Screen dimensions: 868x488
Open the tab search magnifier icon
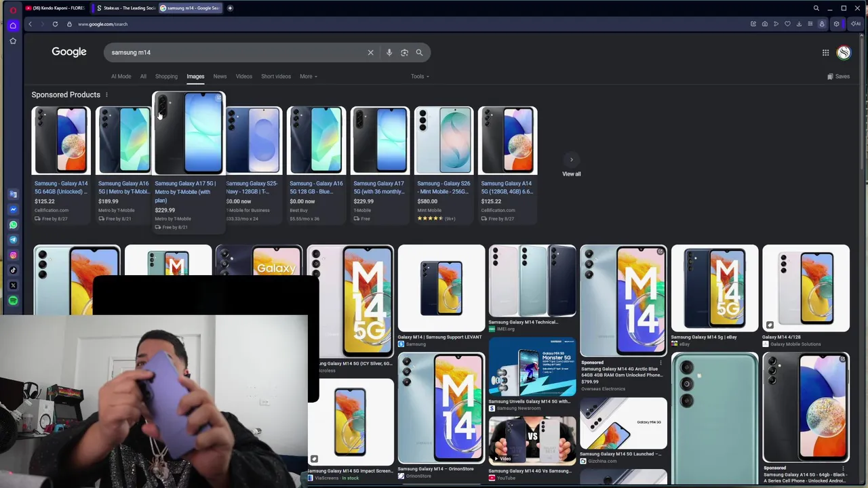816,8
